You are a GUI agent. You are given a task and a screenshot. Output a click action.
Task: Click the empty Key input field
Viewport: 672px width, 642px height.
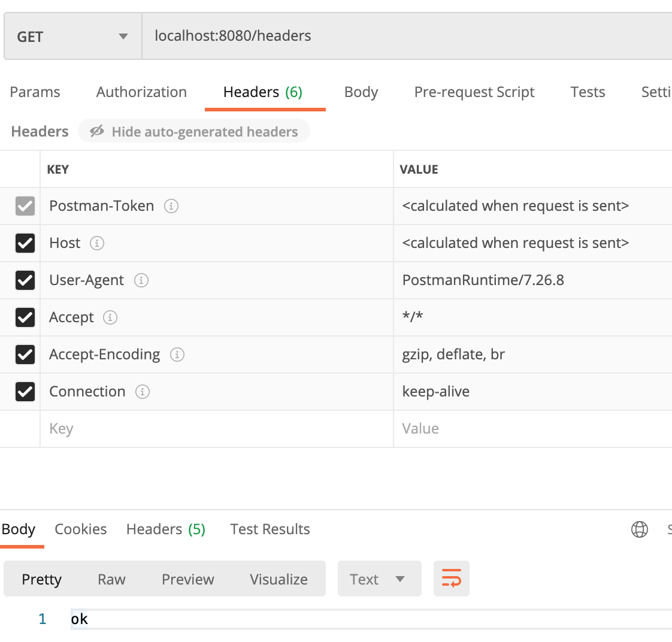point(216,429)
